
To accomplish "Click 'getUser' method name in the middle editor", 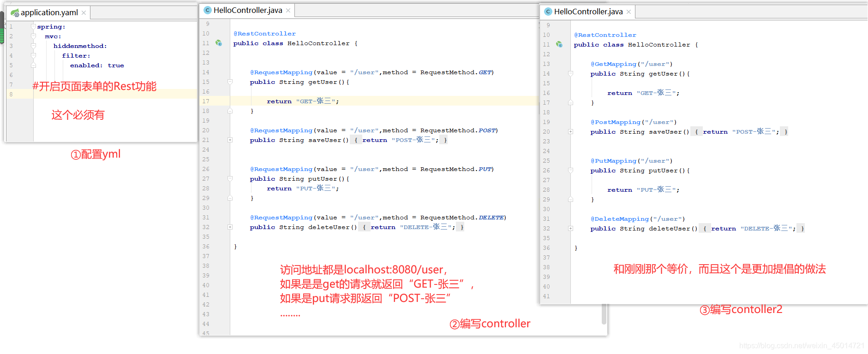I will pos(323,82).
